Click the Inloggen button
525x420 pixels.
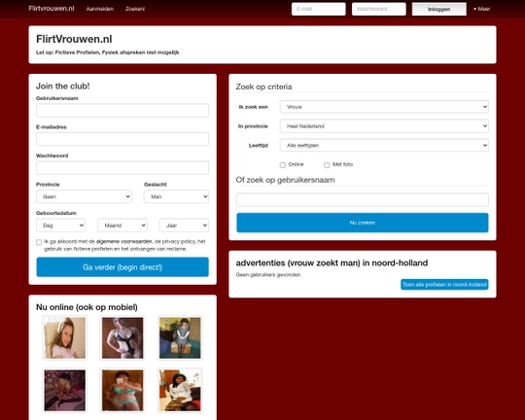tap(438, 9)
